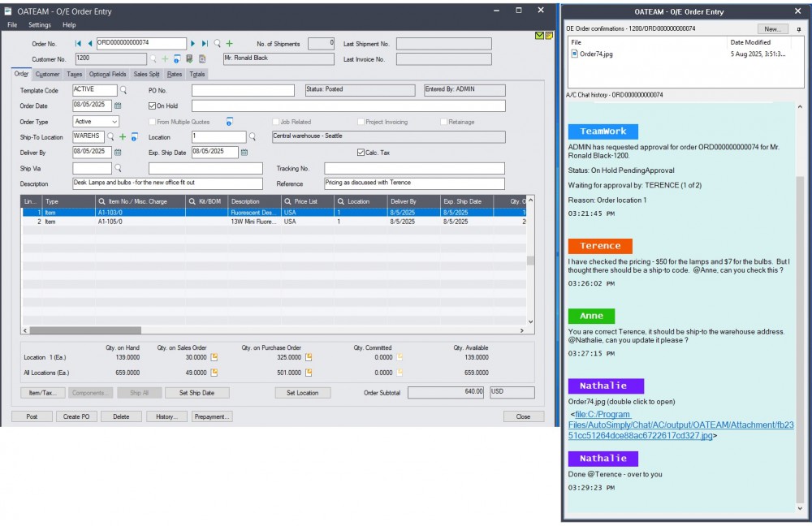The width and height of the screenshot is (812, 526).
Task: Add new Ship-To Location plus icon
Action: click(x=123, y=136)
